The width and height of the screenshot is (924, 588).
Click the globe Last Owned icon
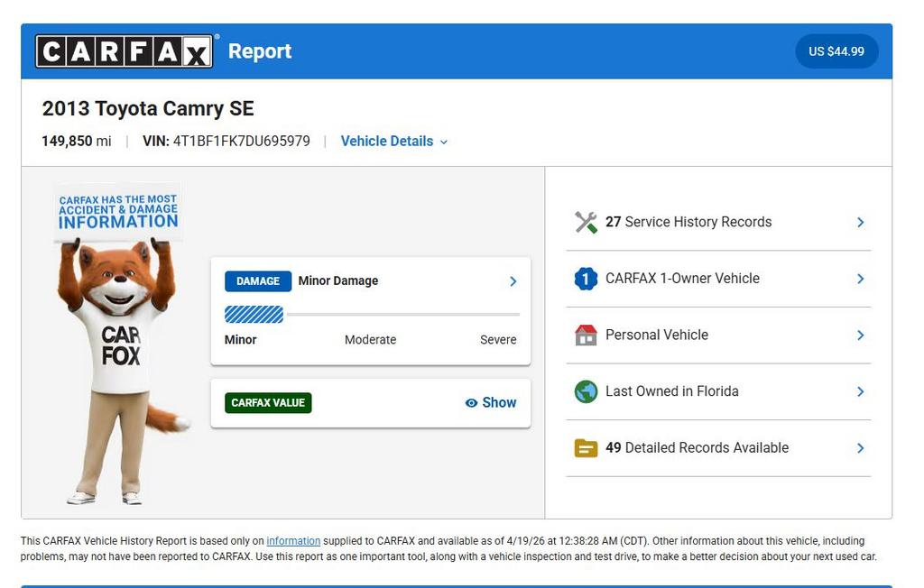click(586, 391)
